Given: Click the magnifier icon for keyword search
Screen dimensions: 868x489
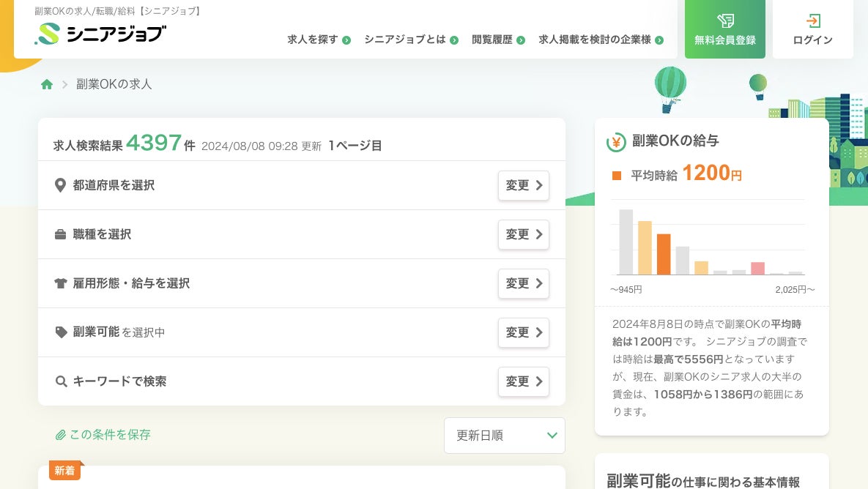Looking at the screenshot, I should coord(61,381).
